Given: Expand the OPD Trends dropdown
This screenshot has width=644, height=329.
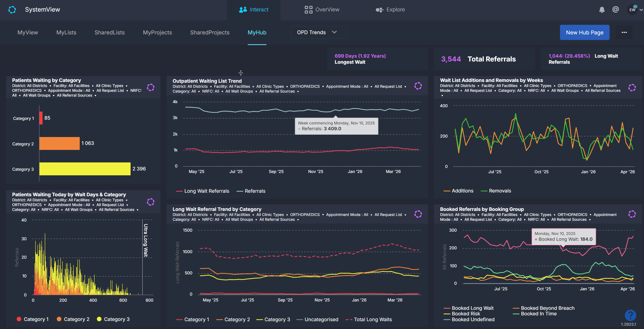Looking at the screenshot, I should (318, 32).
